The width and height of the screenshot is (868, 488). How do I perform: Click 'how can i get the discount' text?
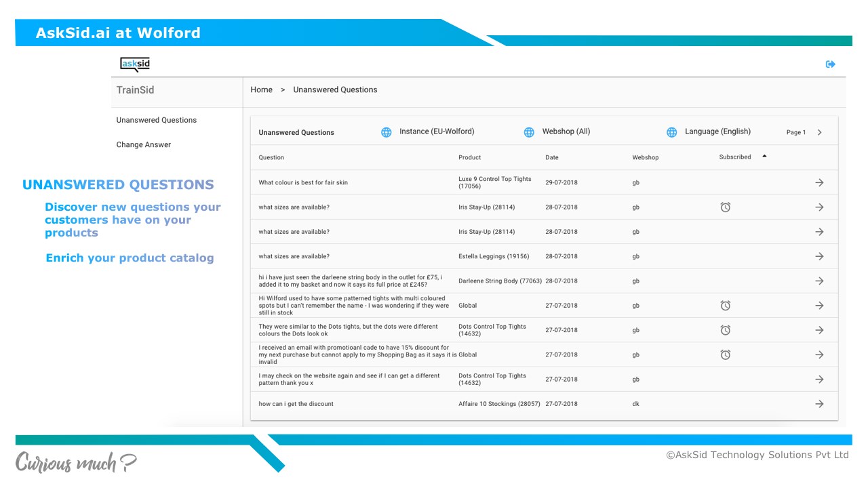pyautogui.click(x=296, y=404)
